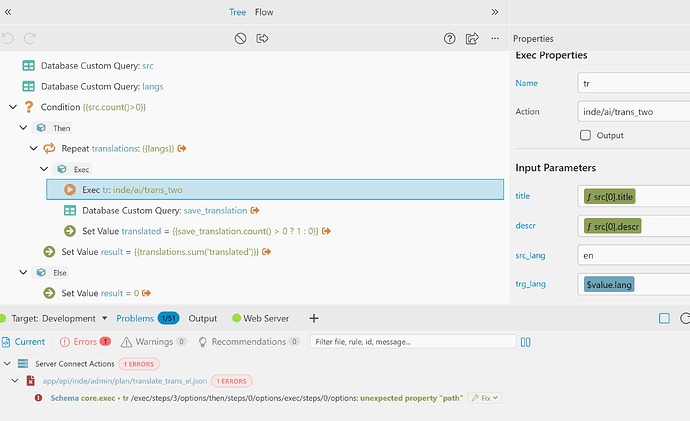The height and width of the screenshot is (421, 690).
Task: Click the output arrow beside save_translation
Action: 255,210
